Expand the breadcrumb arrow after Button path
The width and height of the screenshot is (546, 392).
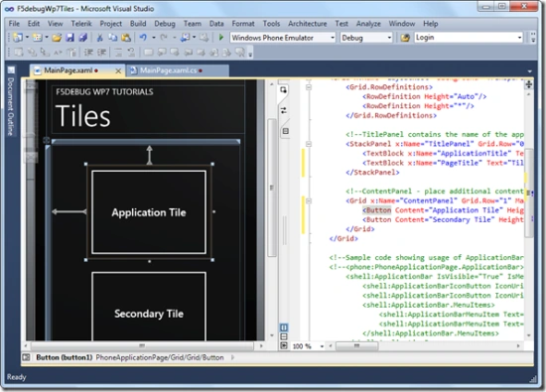click(x=232, y=357)
